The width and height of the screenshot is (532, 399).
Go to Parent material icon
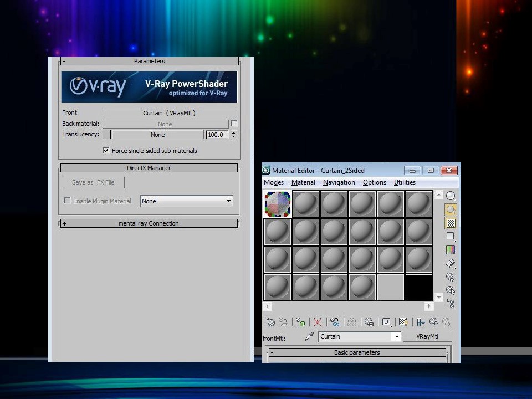coord(433,321)
